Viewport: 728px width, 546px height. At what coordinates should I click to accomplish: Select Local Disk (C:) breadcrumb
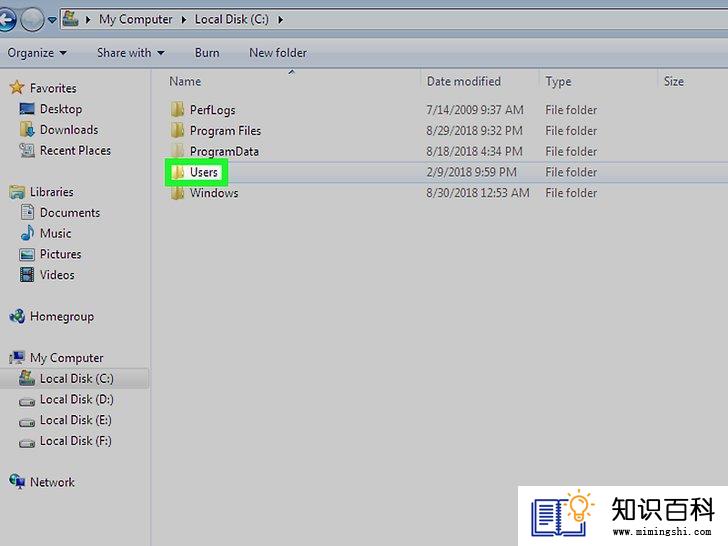coord(231,20)
